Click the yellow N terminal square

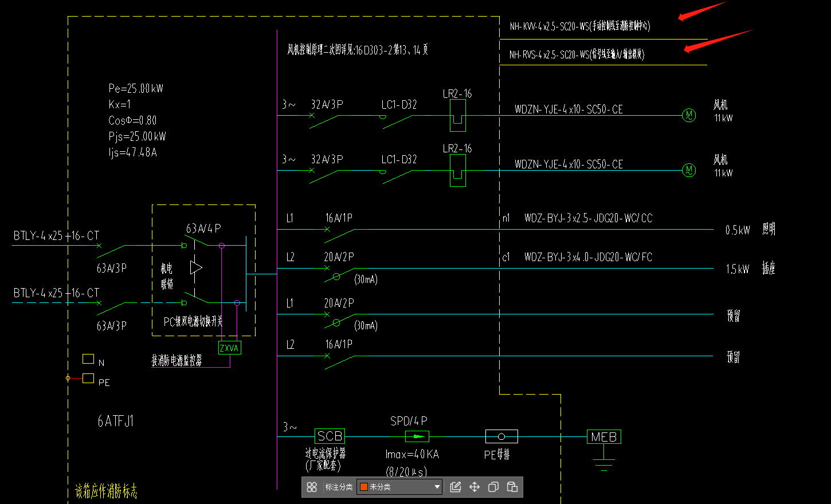88,359
